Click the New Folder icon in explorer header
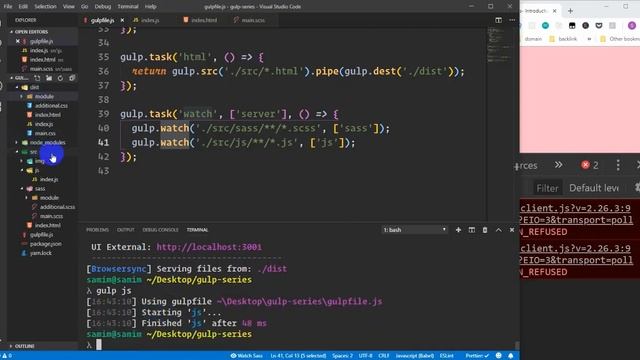Screen dimensions: 640x360 (x=49, y=78)
